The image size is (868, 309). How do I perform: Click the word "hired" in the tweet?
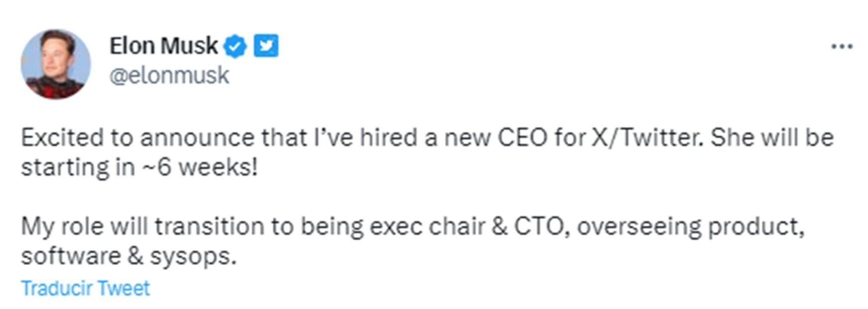coord(389,138)
